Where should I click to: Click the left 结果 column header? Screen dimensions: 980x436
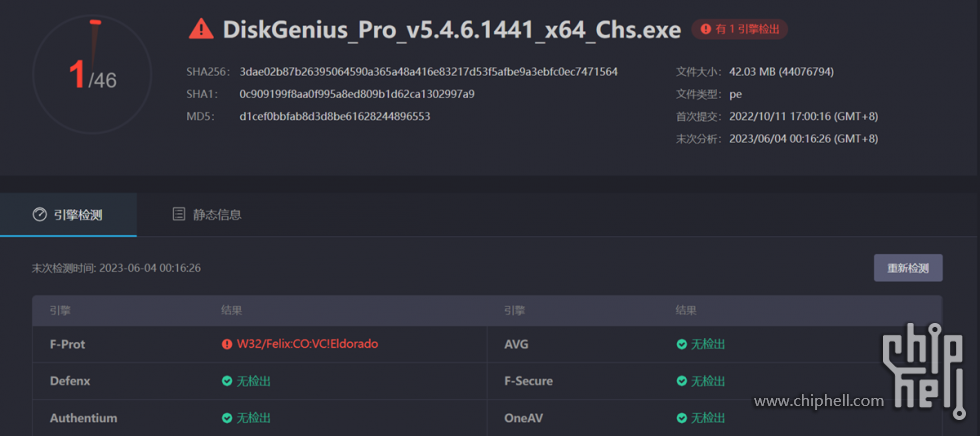(x=231, y=310)
